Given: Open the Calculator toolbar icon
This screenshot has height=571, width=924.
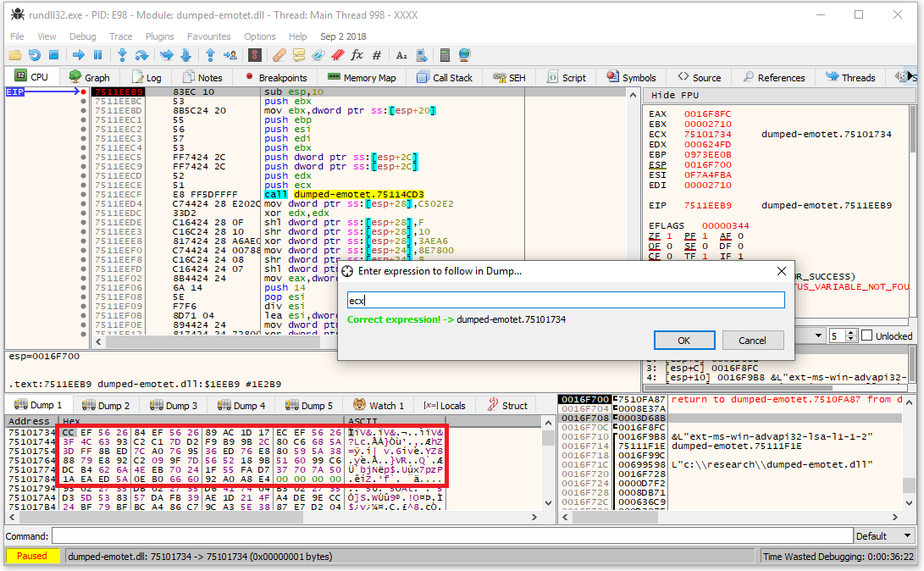Looking at the screenshot, I should (445, 55).
